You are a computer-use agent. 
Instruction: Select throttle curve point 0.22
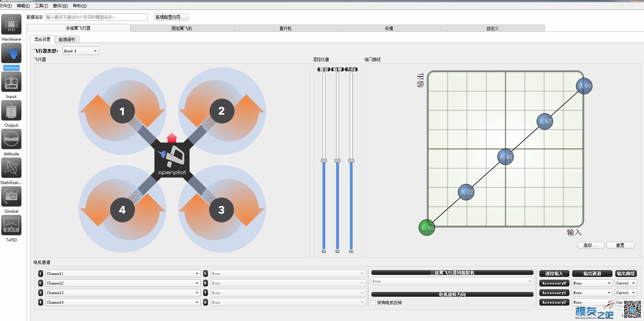[x=466, y=192]
